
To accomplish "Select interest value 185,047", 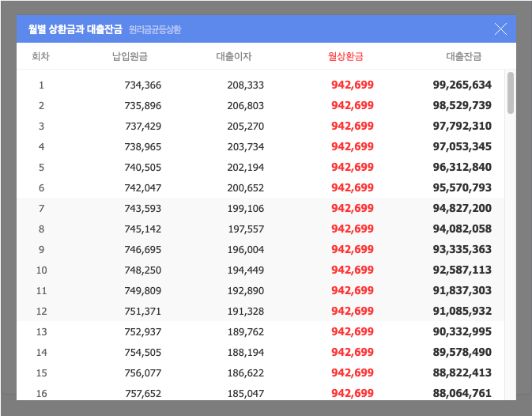I will (246, 393).
